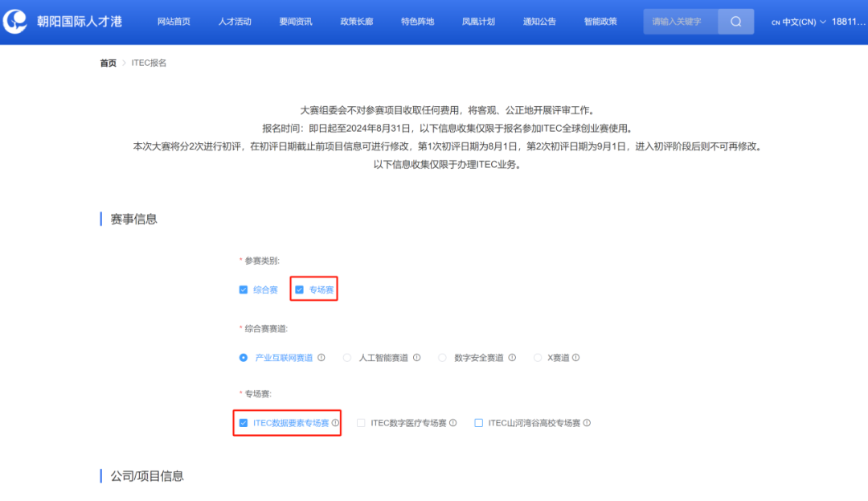Uncheck the 专场赛 checkbox
This screenshot has width=868, height=501.
click(x=300, y=290)
